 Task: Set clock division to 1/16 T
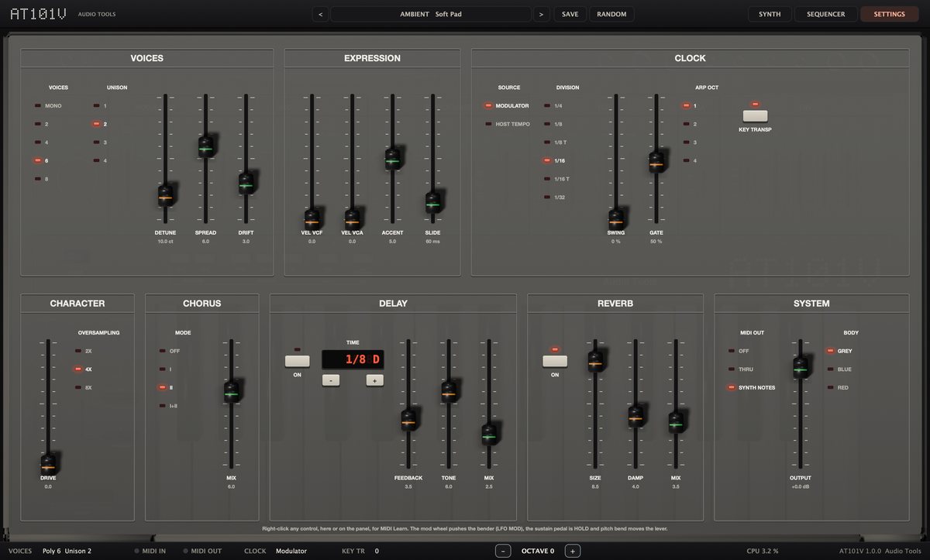557,179
